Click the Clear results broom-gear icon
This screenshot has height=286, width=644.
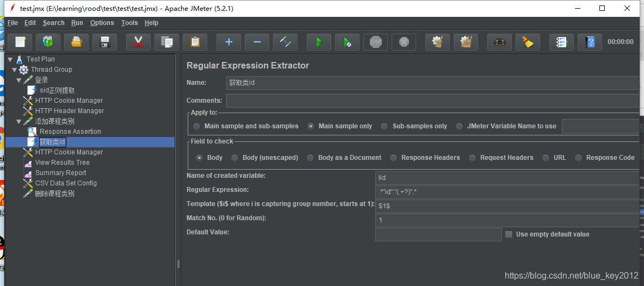pyautogui.click(x=438, y=42)
